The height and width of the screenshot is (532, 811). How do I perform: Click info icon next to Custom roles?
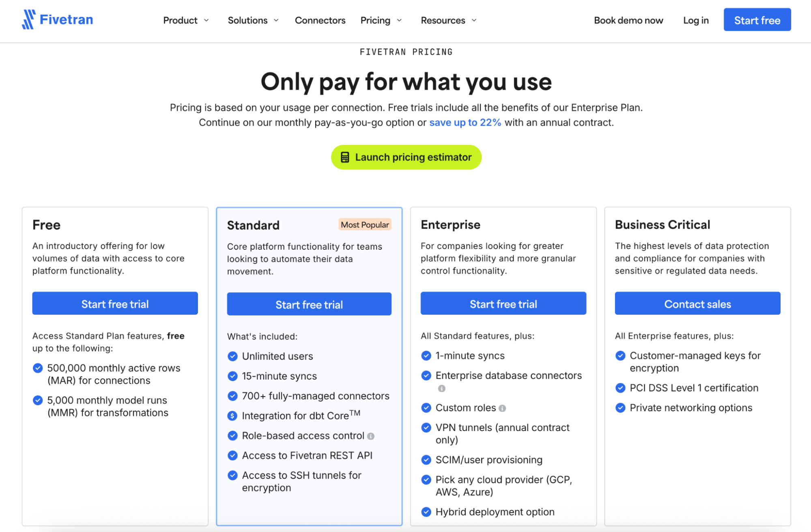502,408
